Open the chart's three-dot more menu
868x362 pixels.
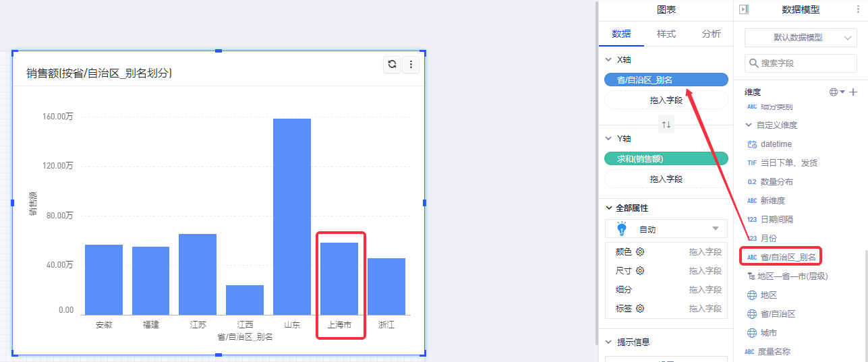point(411,65)
